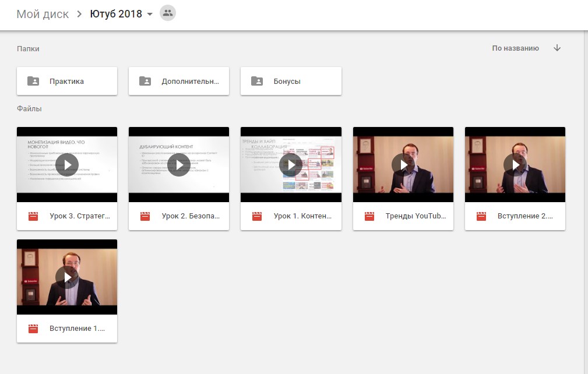The width and height of the screenshot is (588, 374).
Task: Open the Практика shared folder
Action: (x=67, y=82)
